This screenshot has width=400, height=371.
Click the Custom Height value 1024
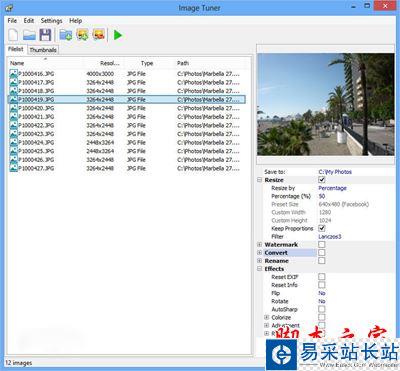(325, 220)
